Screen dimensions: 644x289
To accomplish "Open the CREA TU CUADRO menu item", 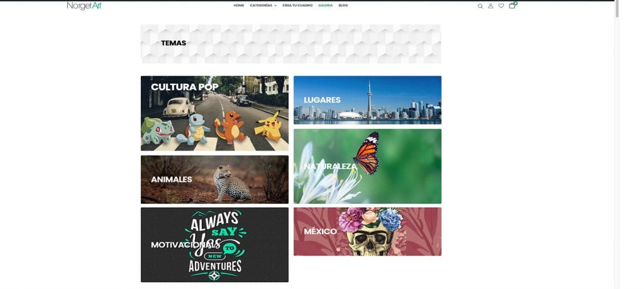I will tap(297, 5).
